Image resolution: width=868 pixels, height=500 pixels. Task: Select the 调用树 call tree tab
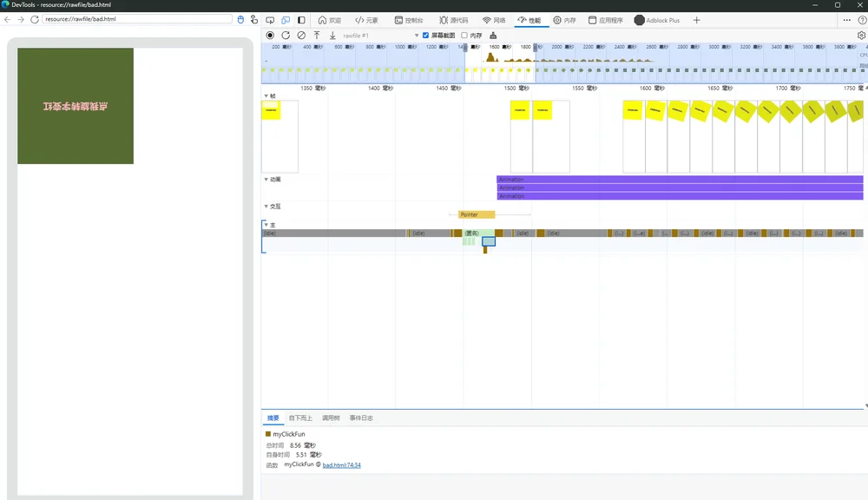[331, 418]
